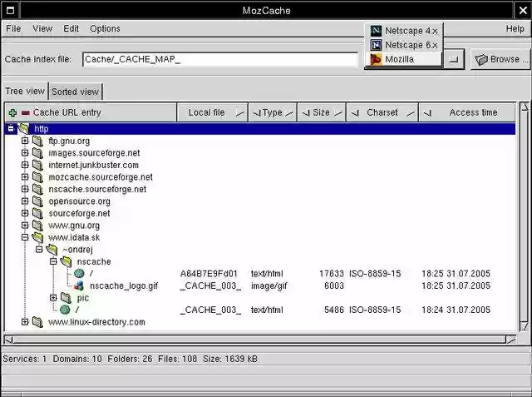Open the Options menu

pos(105,29)
